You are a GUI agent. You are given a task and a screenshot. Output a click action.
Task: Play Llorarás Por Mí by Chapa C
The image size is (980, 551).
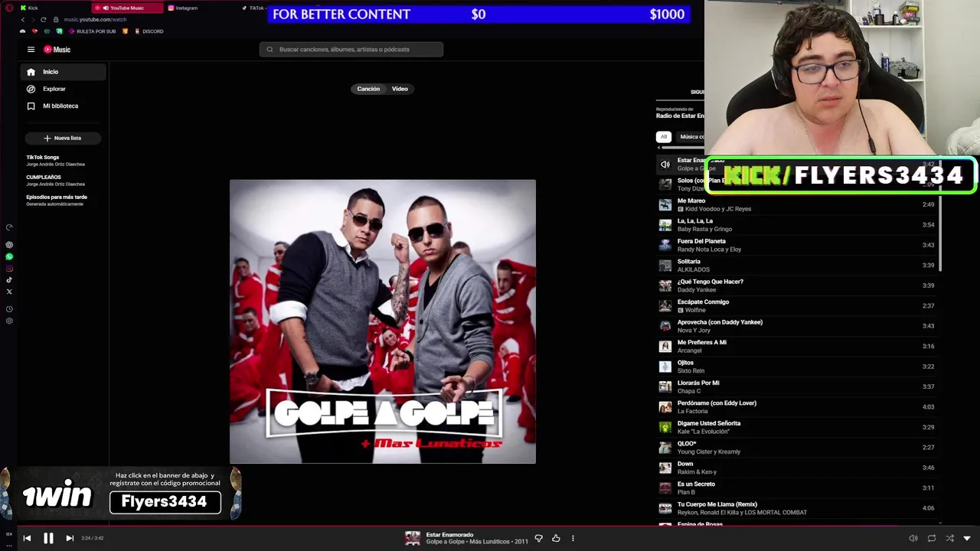[x=796, y=386]
